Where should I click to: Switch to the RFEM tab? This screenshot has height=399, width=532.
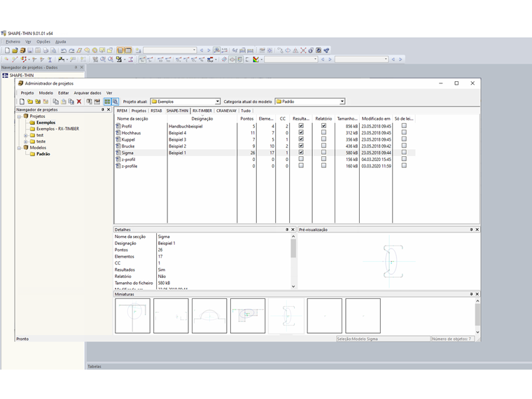point(122,111)
